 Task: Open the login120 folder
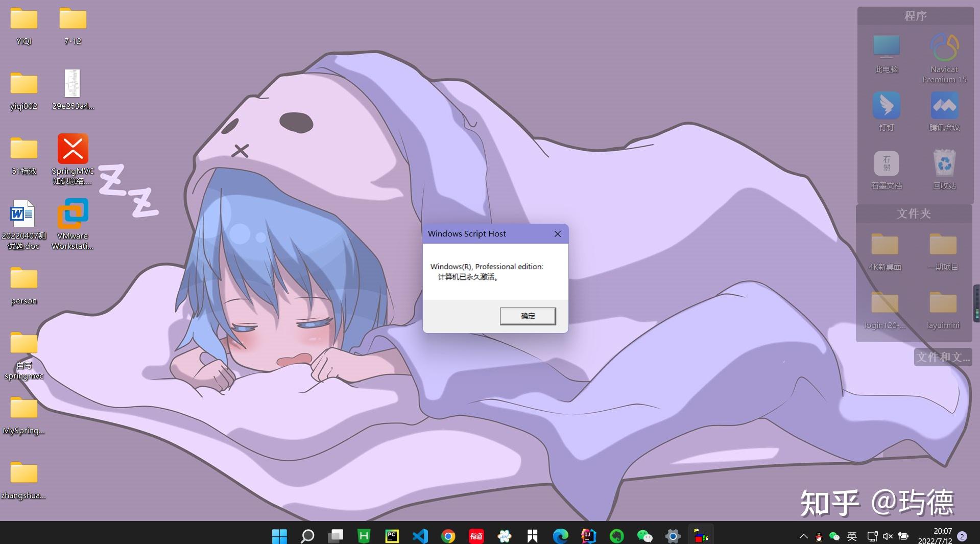[x=885, y=310]
